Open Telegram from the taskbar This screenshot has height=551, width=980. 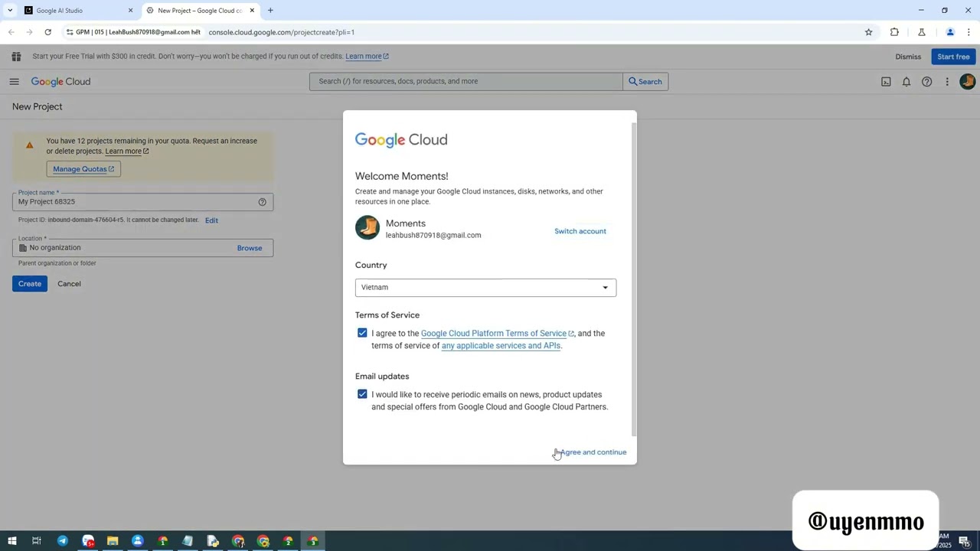pyautogui.click(x=63, y=541)
